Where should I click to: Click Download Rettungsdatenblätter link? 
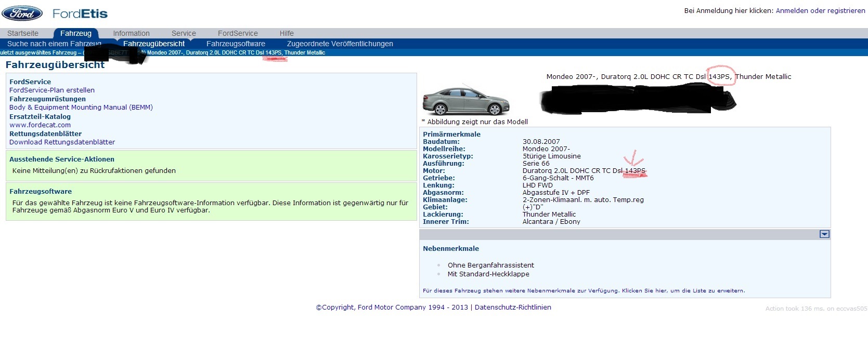(62, 142)
